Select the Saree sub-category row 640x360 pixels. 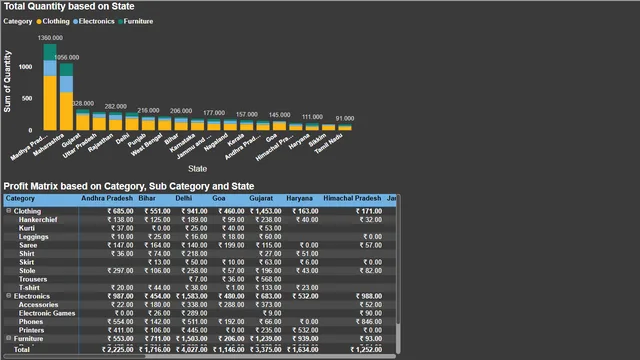click(x=28, y=245)
